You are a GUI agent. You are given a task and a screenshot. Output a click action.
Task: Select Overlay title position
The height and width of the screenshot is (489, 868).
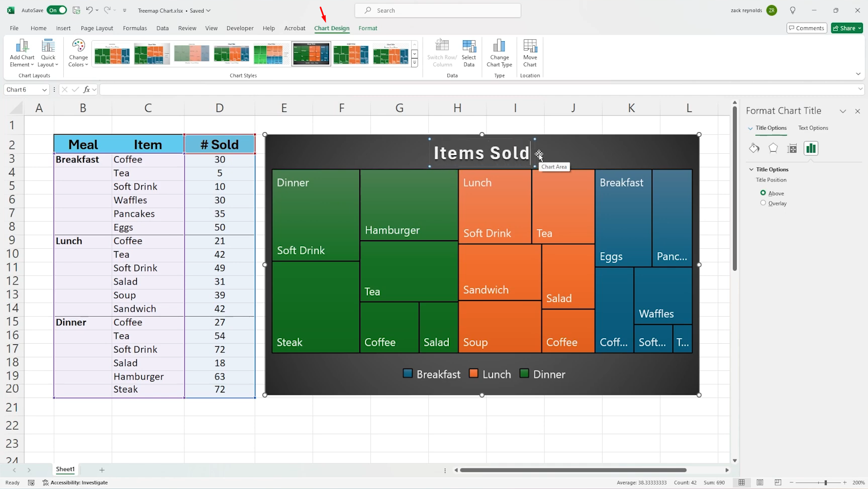[763, 203]
